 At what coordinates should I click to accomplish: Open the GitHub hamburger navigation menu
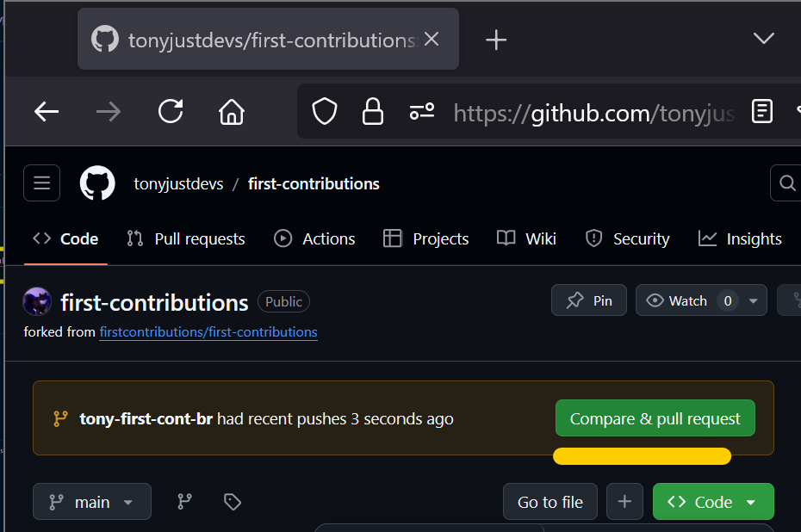tap(41, 182)
